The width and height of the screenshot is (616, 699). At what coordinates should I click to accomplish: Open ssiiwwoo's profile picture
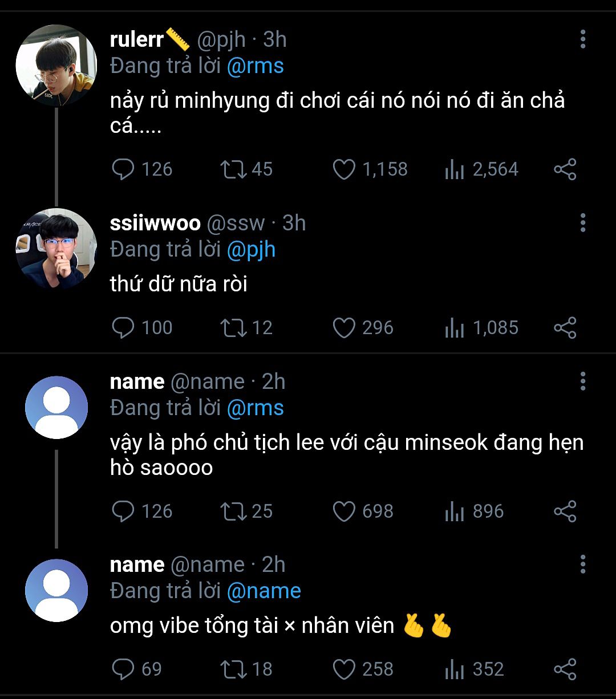coord(56,249)
